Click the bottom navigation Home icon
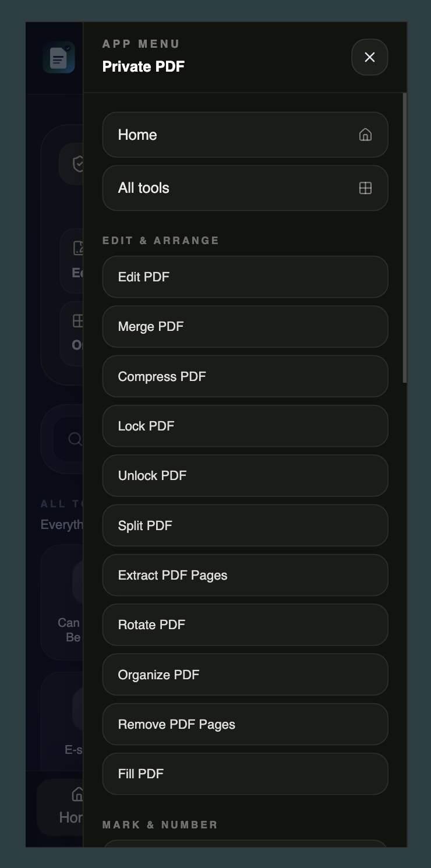431x868 pixels. click(77, 794)
